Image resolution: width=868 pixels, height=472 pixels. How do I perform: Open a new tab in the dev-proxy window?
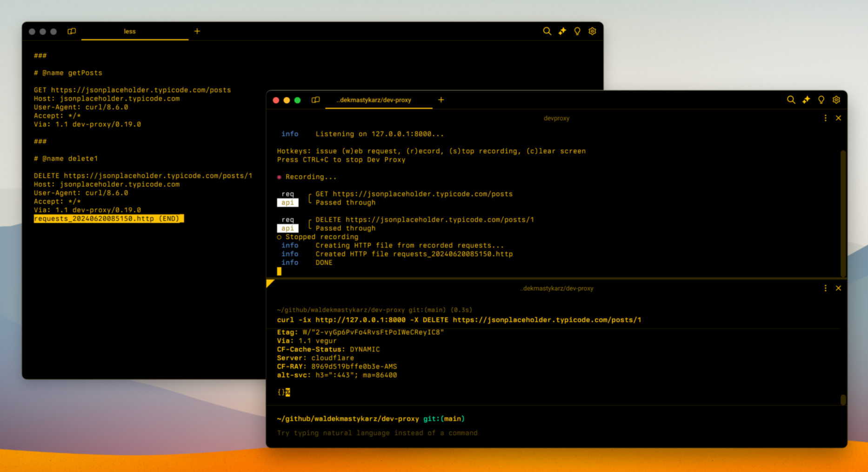pos(441,100)
